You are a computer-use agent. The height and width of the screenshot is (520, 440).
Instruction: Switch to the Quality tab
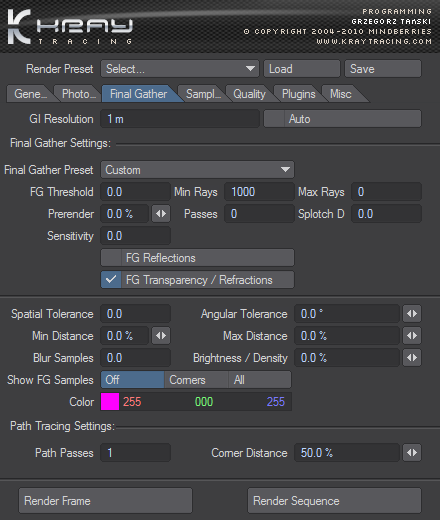249,94
